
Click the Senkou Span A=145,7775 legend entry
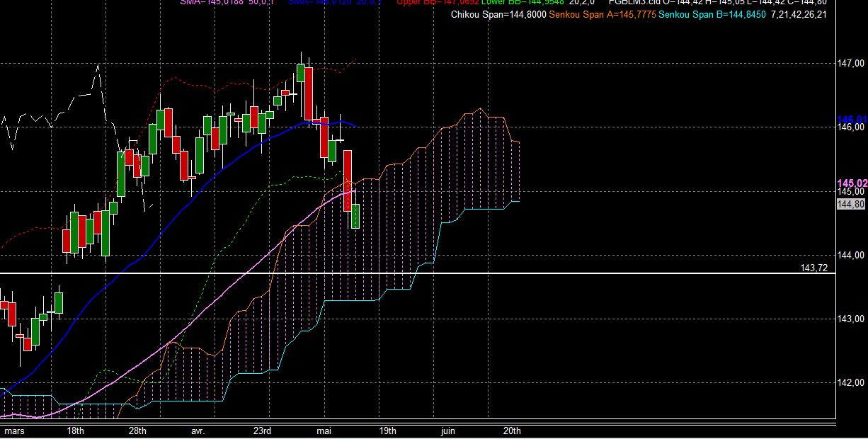602,14
